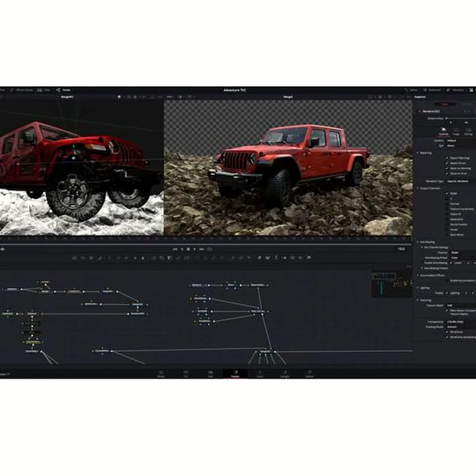This screenshot has width=476, height=476.
Task: Switch to the Cut page
Action: pos(186,374)
